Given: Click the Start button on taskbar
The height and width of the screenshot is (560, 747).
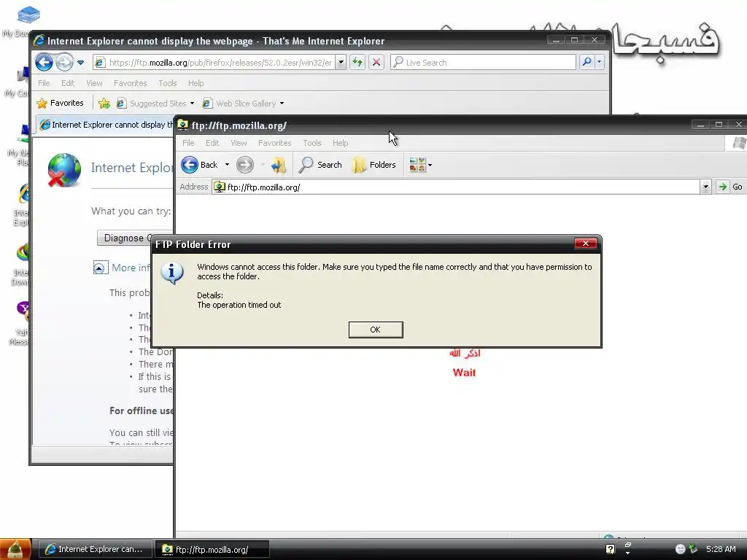Looking at the screenshot, I should click(16, 549).
